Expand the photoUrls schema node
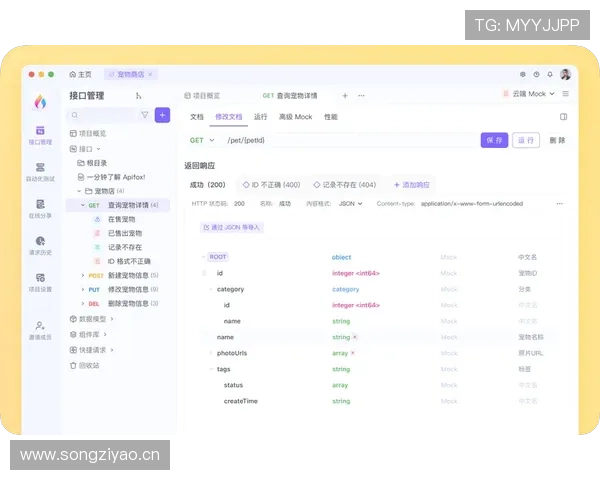 (211, 353)
